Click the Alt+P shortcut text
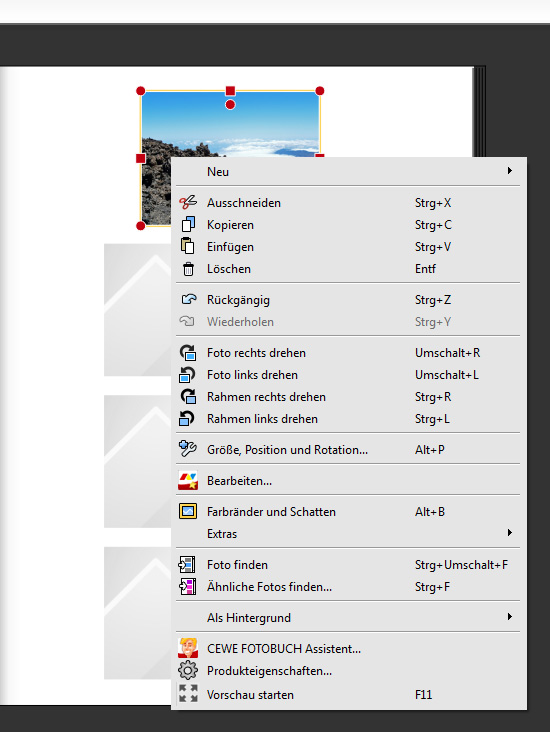This screenshot has height=732, width=550. [x=430, y=450]
